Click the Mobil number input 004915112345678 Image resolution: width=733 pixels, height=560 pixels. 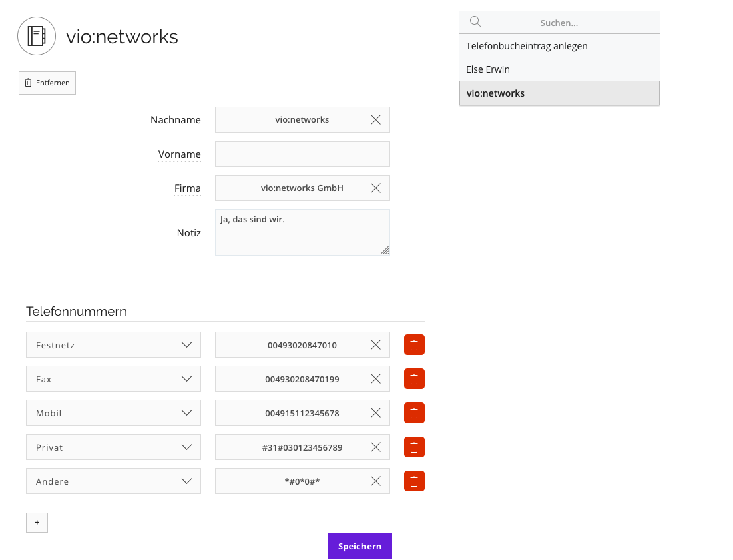[x=302, y=413]
